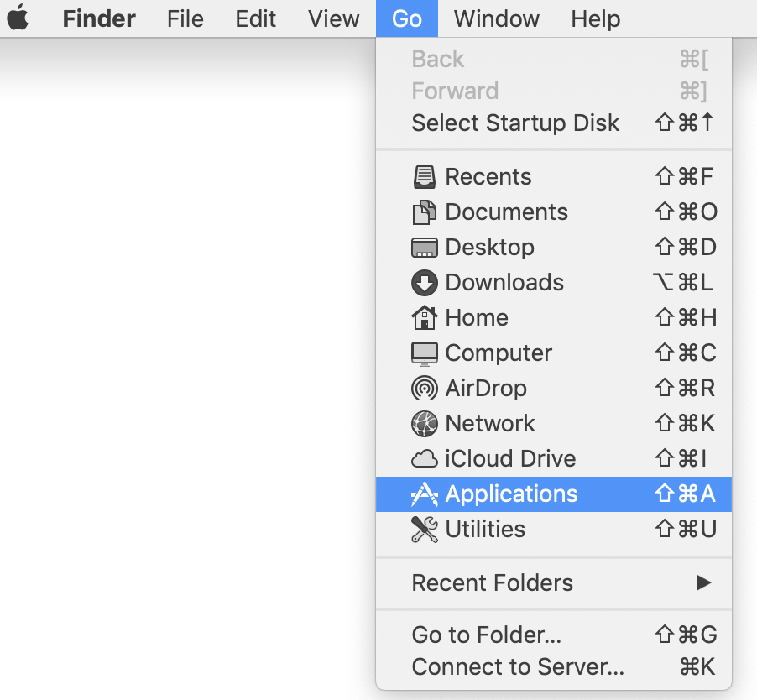Screen dimensions: 757x700
Task: Select Go to Folder… menu item
Action: tap(554, 635)
